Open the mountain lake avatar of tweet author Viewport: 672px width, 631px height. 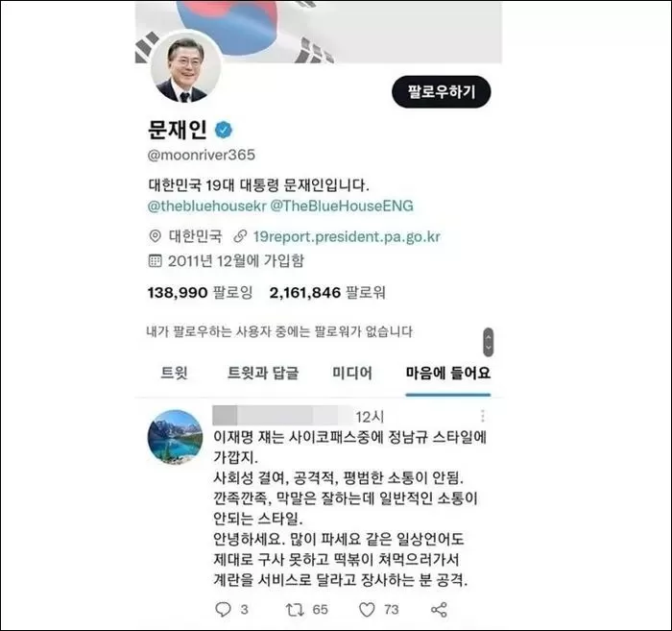click(x=175, y=437)
